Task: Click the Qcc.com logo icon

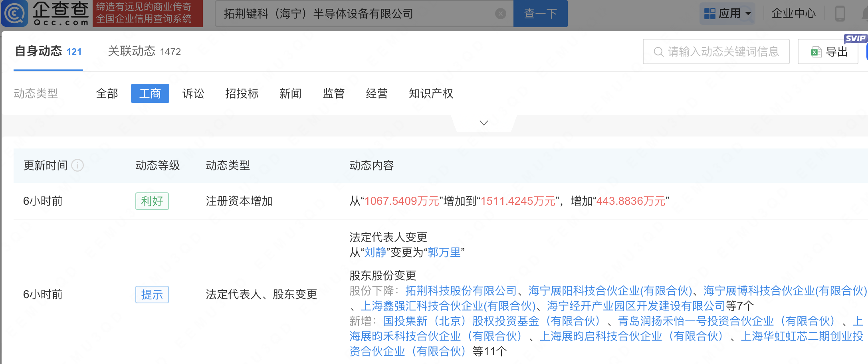Action: 15,14
